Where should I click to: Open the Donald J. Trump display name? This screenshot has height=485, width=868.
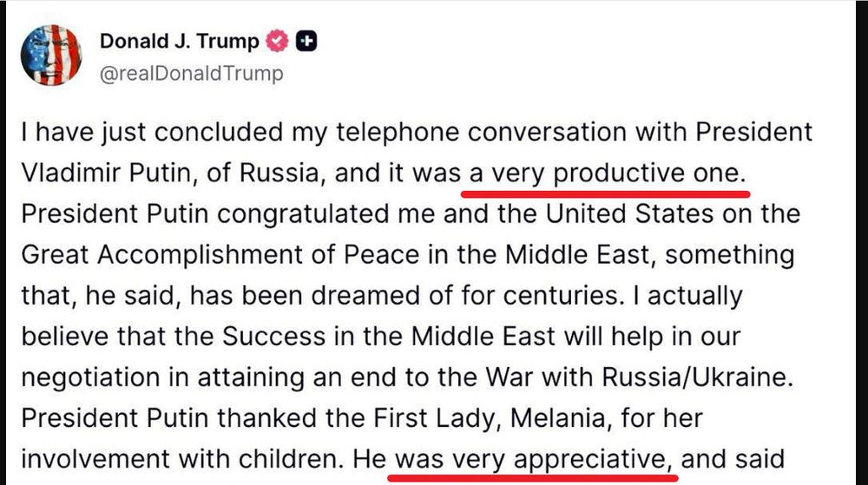pos(180,41)
